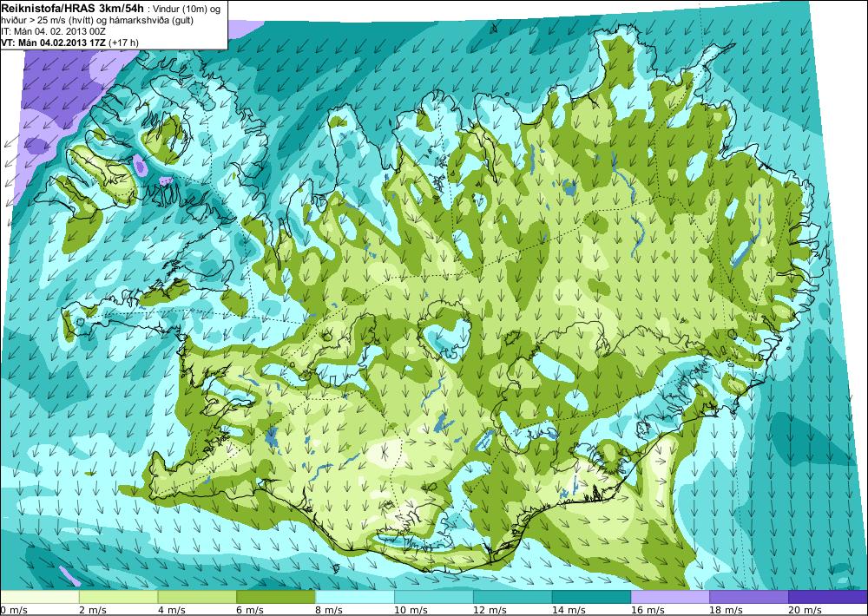868x616 pixels.
Task: Click the "8 m/s" legend label
Action: (x=329, y=610)
